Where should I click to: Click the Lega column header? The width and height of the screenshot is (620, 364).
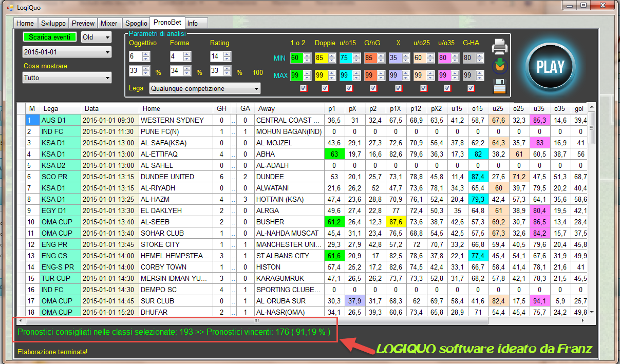click(61, 108)
